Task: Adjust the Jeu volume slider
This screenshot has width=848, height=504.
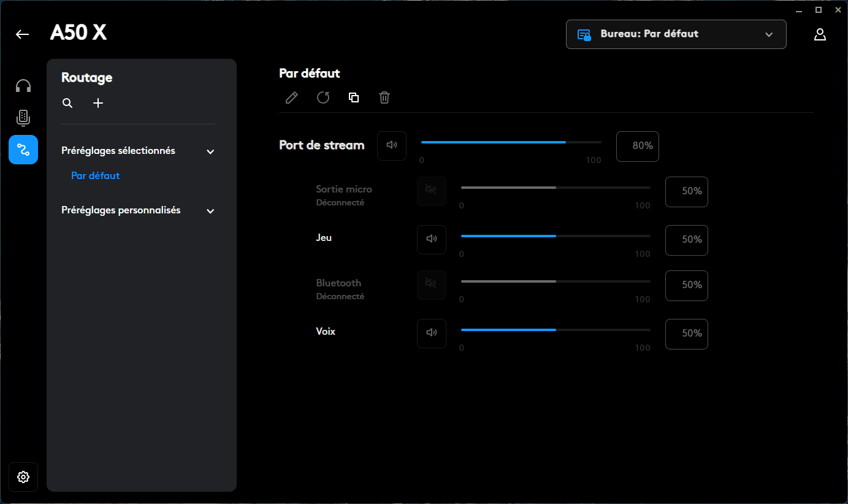Action: [x=556, y=236]
